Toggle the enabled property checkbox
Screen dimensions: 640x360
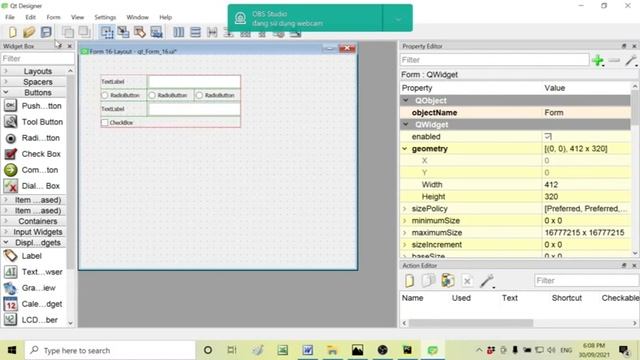coord(548,136)
